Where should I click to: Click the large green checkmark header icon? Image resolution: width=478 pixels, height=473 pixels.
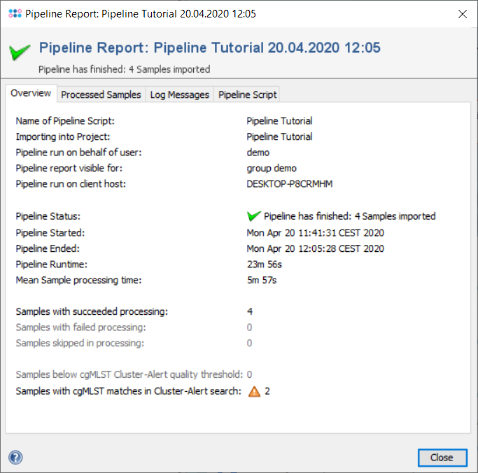20,52
